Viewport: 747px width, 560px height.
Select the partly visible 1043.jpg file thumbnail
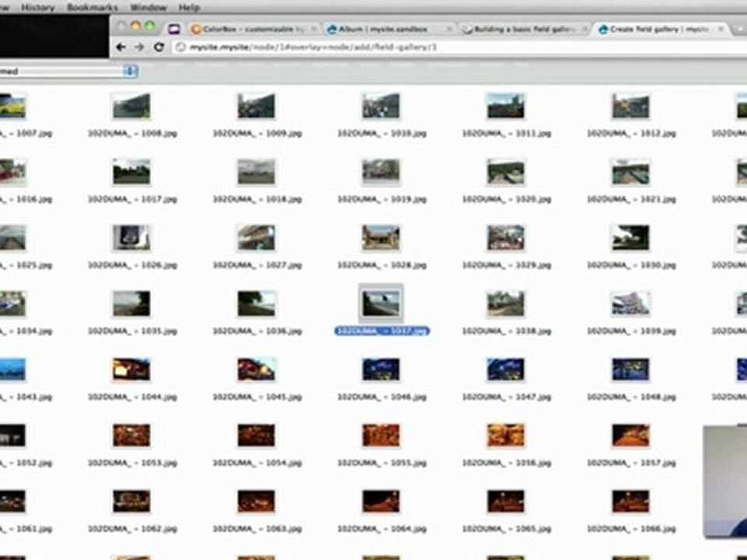coord(13,369)
